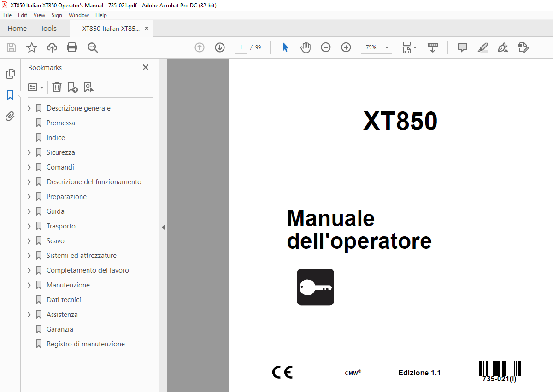Select the highlight text tool
Viewport: 553px width, 392px height.
pos(482,47)
